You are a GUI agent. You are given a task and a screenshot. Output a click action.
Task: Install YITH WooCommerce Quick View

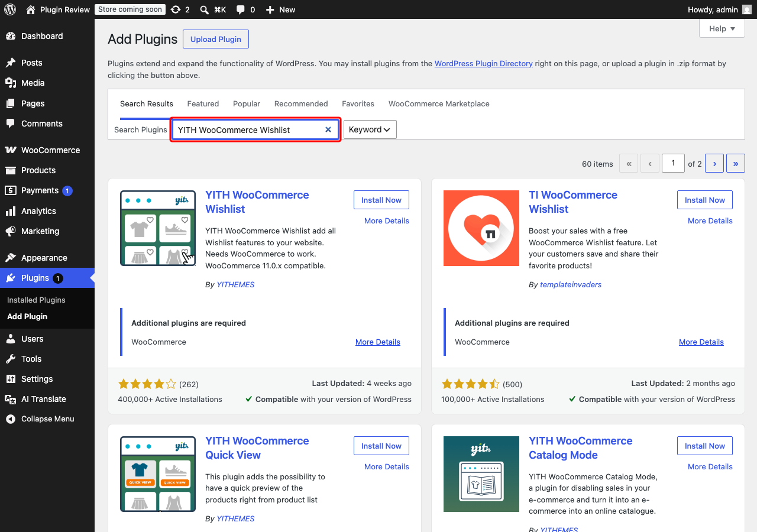point(381,446)
